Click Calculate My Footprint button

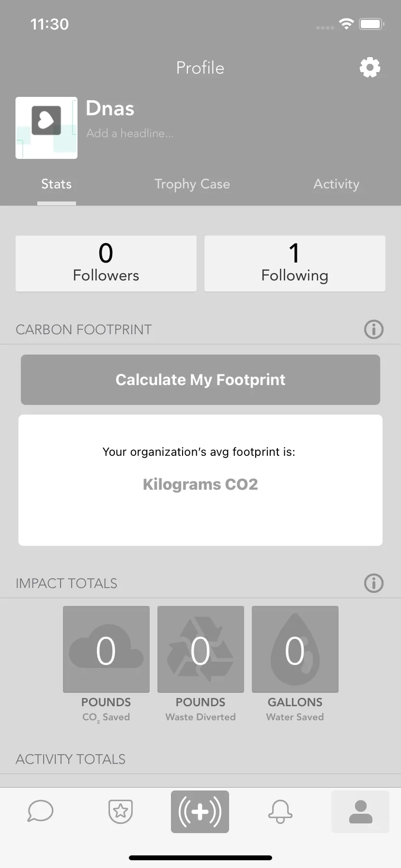(200, 380)
